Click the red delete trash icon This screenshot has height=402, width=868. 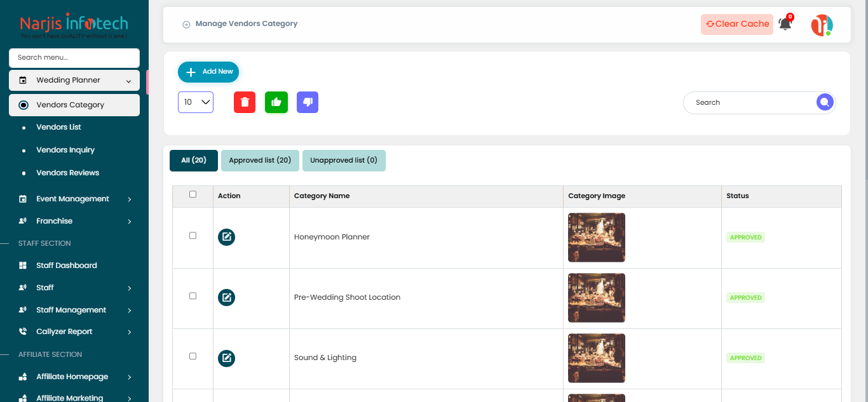[x=245, y=102]
